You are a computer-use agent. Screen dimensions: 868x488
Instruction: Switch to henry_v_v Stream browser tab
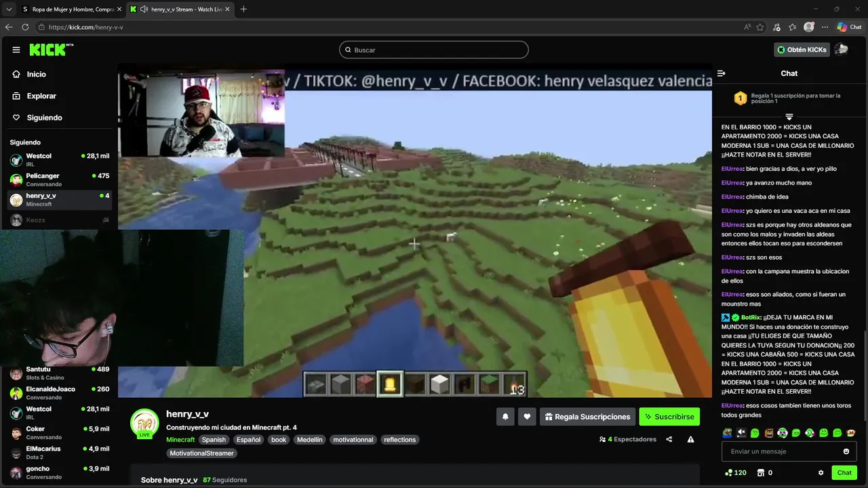(180, 9)
